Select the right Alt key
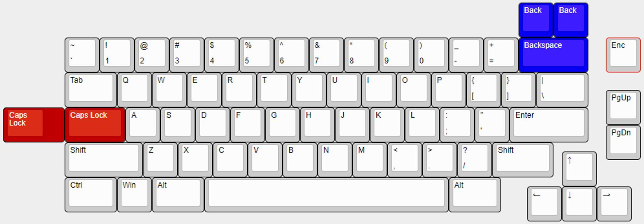Viewport: 644px width, 224px height. [x=475, y=195]
